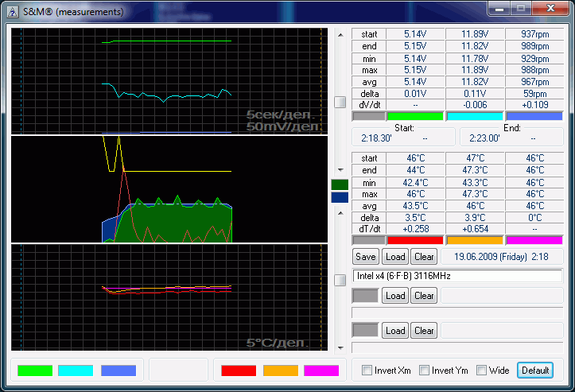Screen dimensions: 575x392
Task: Click the gray swatch of the second load slot
Action: click(x=365, y=296)
